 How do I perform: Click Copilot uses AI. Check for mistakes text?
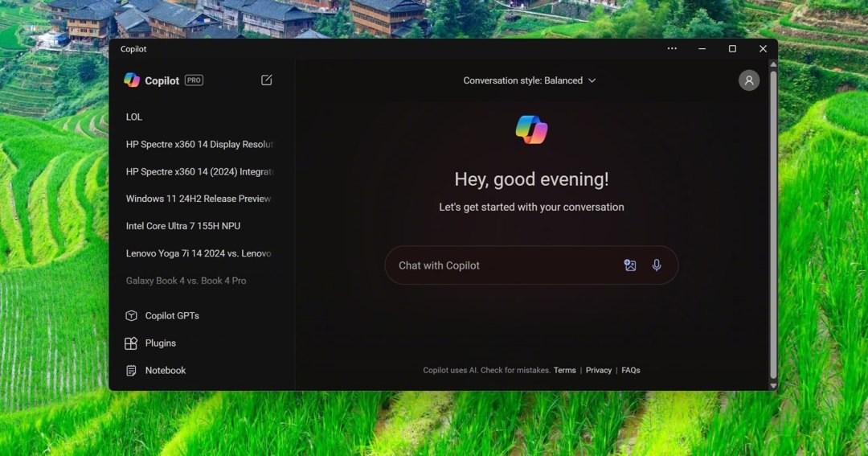(x=486, y=370)
